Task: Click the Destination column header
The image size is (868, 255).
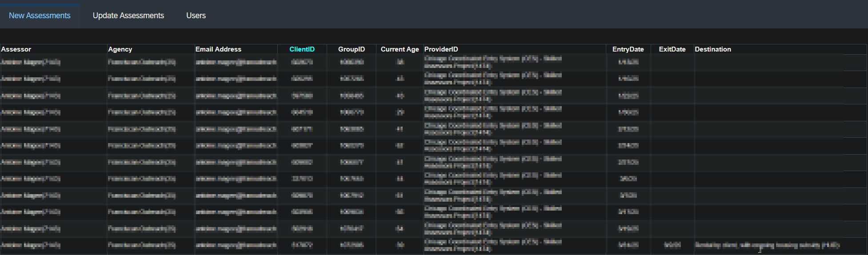Action: pos(712,49)
